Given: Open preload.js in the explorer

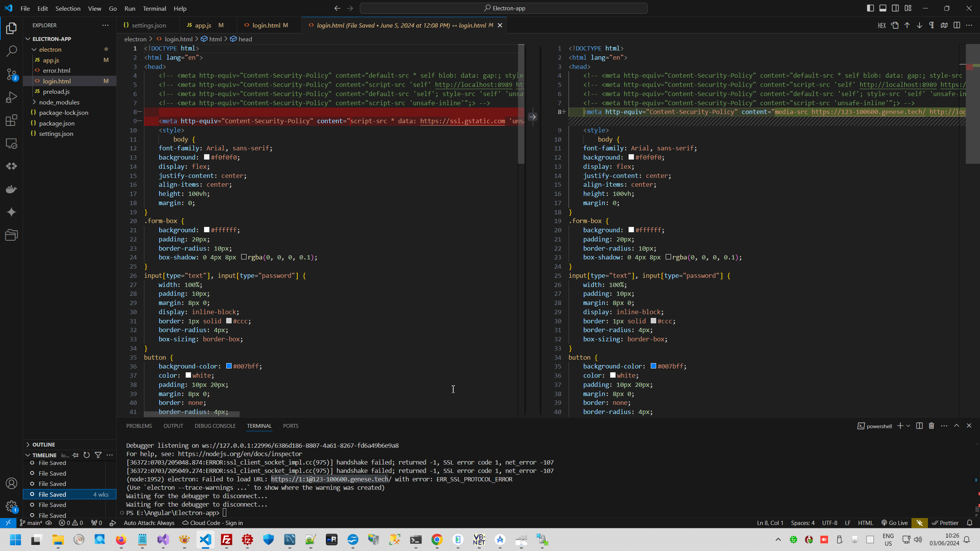Looking at the screenshot, I should [56, 91].
